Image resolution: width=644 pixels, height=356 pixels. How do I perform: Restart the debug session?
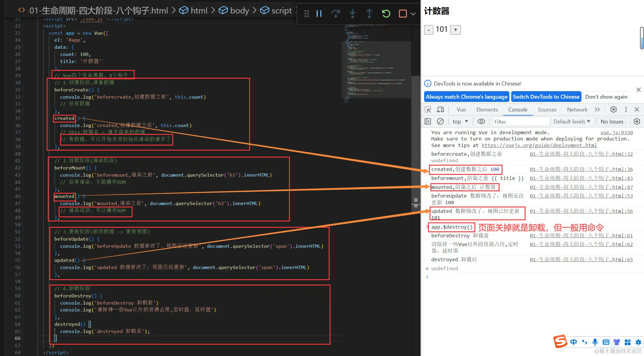(x=386, y=13)
